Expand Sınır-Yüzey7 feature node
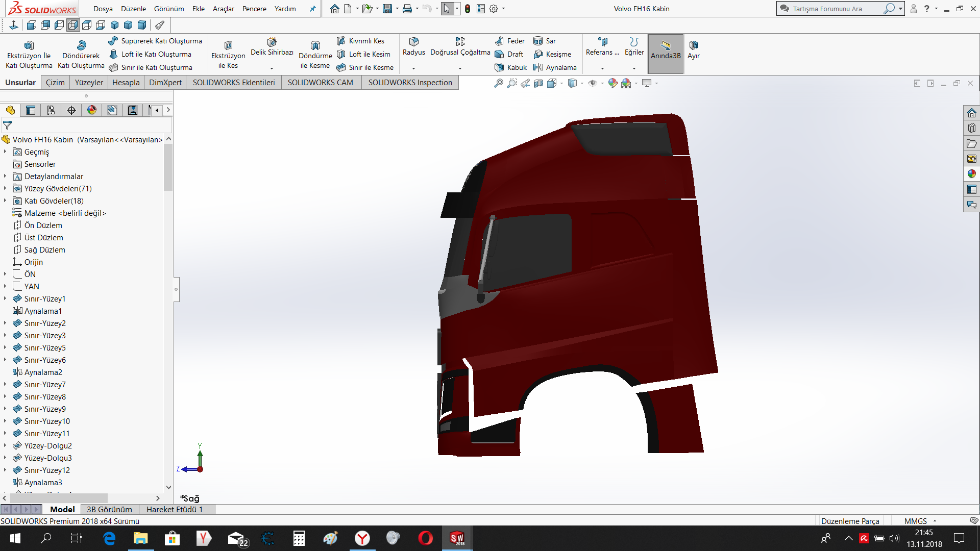Screen dimensions: 980x551 [5, 384]
